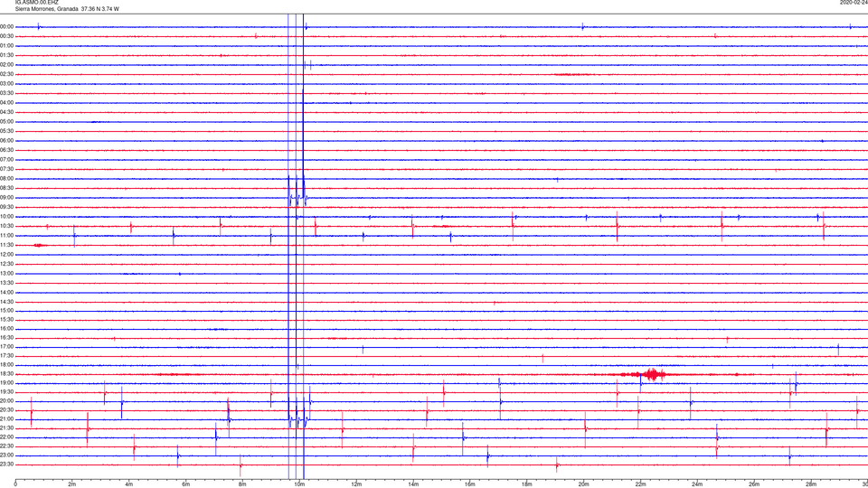Click the 16:30 time label
The width and height of the screenshot is (868, 488).
(7, 337)
